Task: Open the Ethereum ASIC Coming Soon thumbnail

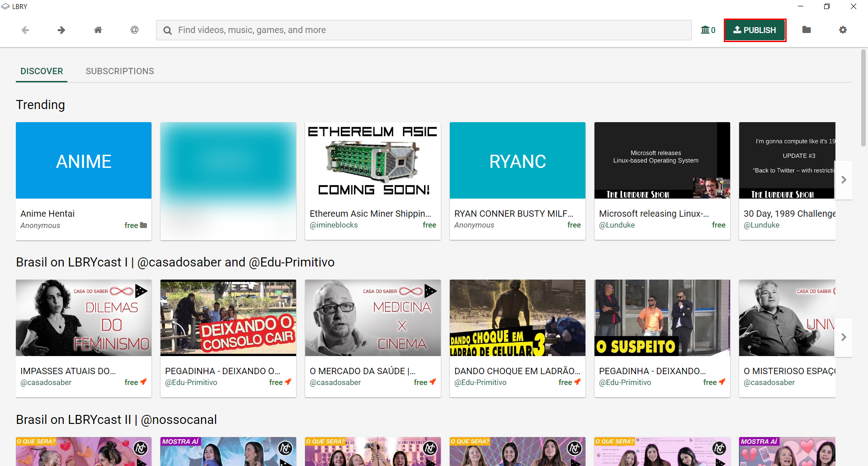Action: (x=373, y=160)
